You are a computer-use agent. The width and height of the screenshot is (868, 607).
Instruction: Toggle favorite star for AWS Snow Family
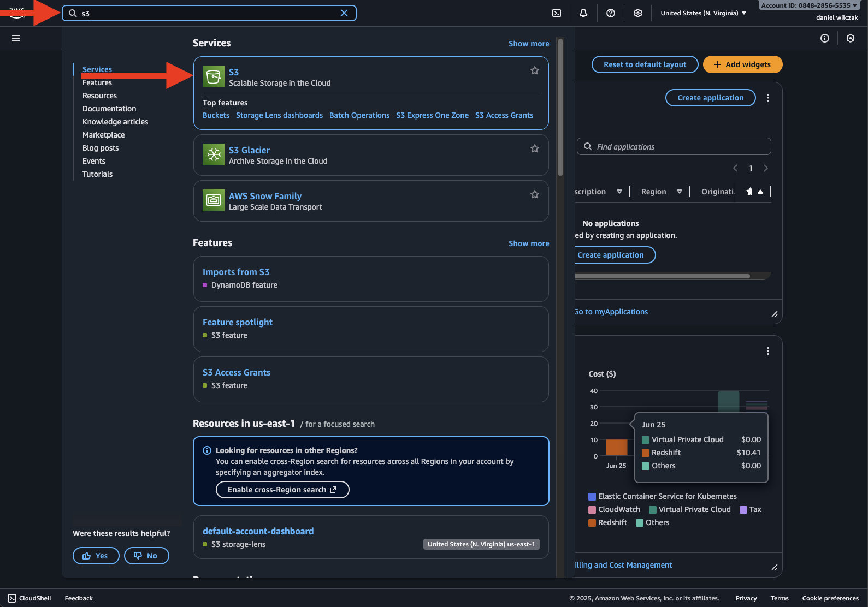pyautogui.click(x=535, y=194)
